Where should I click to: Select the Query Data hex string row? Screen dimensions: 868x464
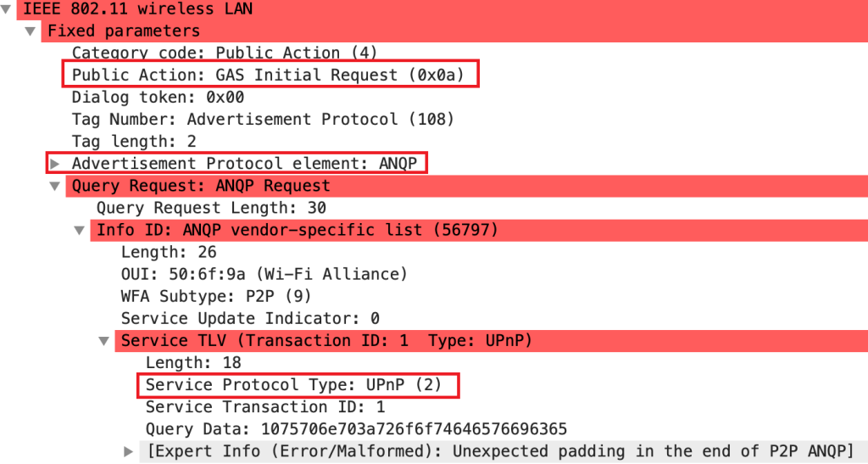pyautogui.click(x=356, y=428)
